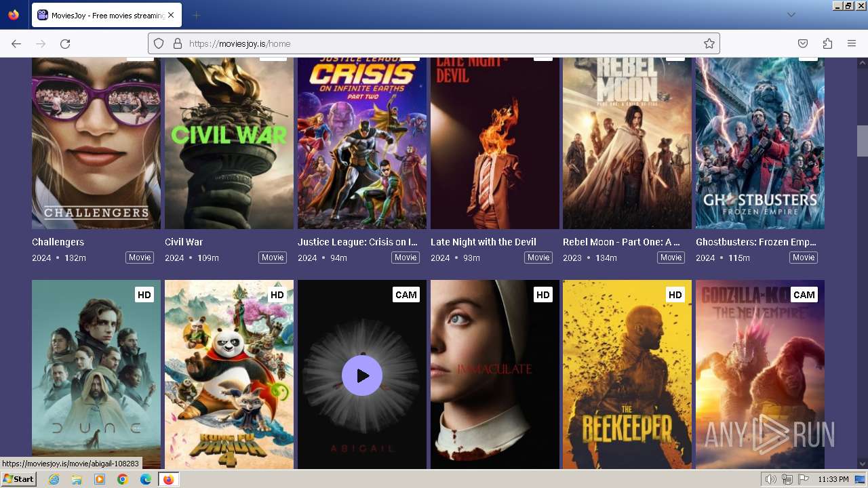Click the Movie tag under Late Night
This screenshot has height=488, width=868.
(538, 258)
